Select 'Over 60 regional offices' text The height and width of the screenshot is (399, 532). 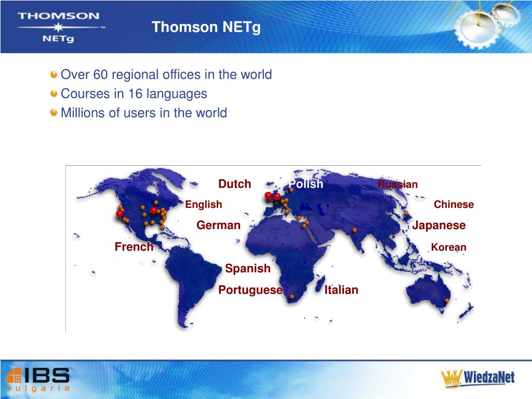(x=130, y=75)
